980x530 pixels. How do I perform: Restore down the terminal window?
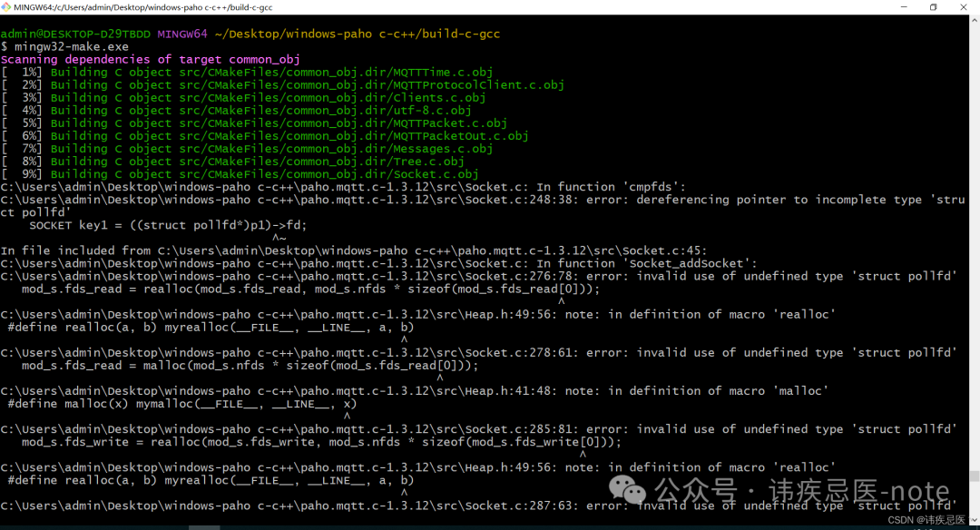[933, 7]
